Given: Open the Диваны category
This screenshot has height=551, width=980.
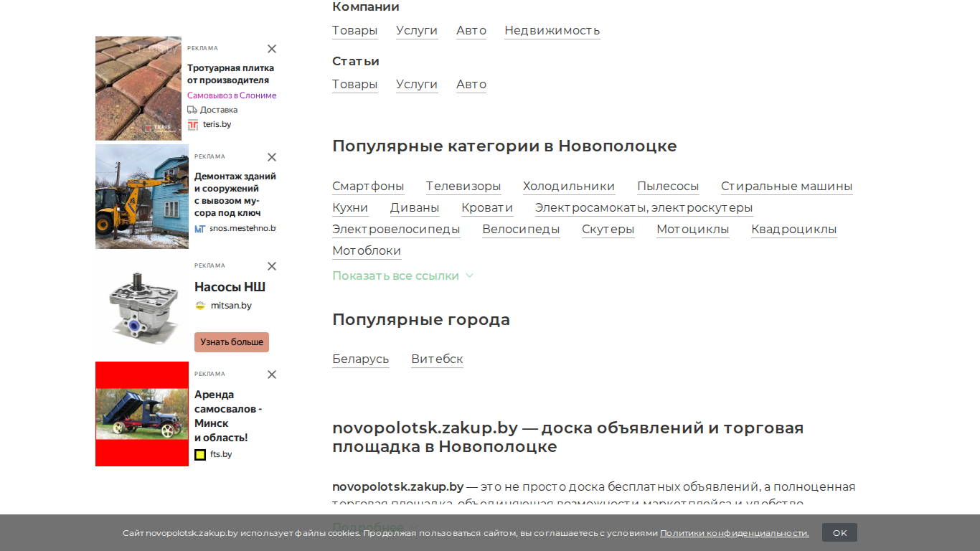Looking at the screenshot, I should pos(415,208).
